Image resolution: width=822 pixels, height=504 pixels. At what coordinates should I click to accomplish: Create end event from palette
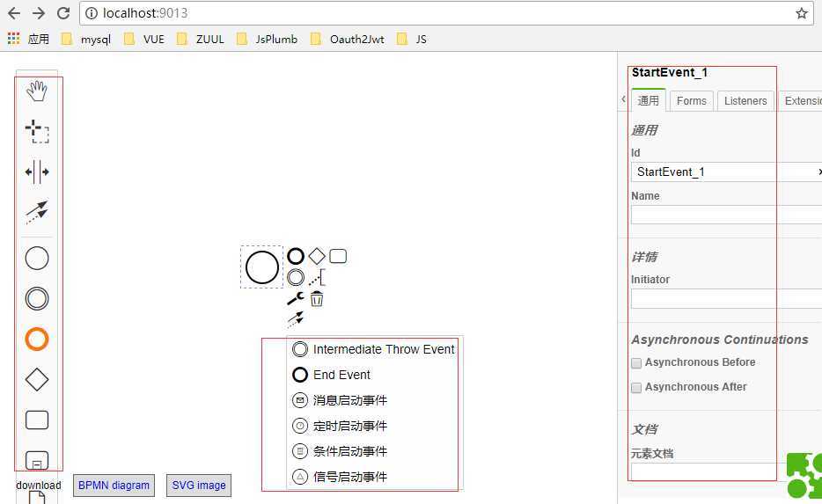(37, 339)
